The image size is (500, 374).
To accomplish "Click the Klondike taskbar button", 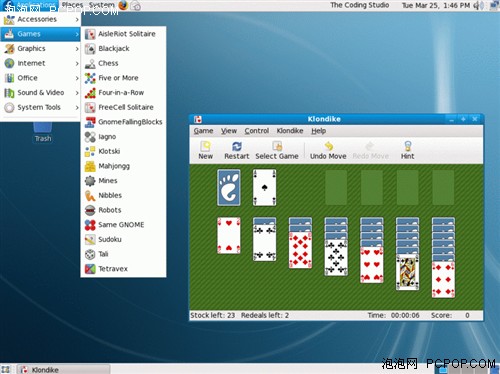I will coord(63,369).
